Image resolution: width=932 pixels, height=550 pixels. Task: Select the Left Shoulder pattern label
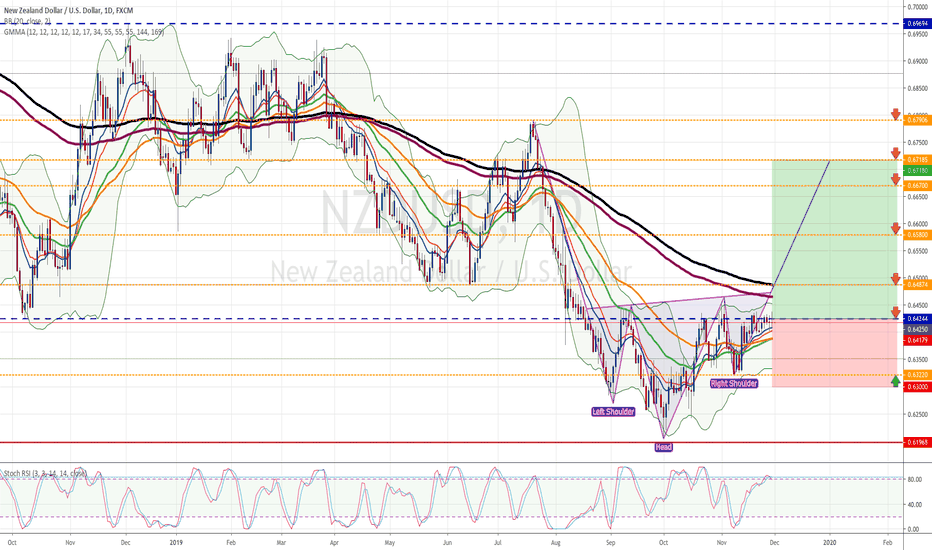613,411
